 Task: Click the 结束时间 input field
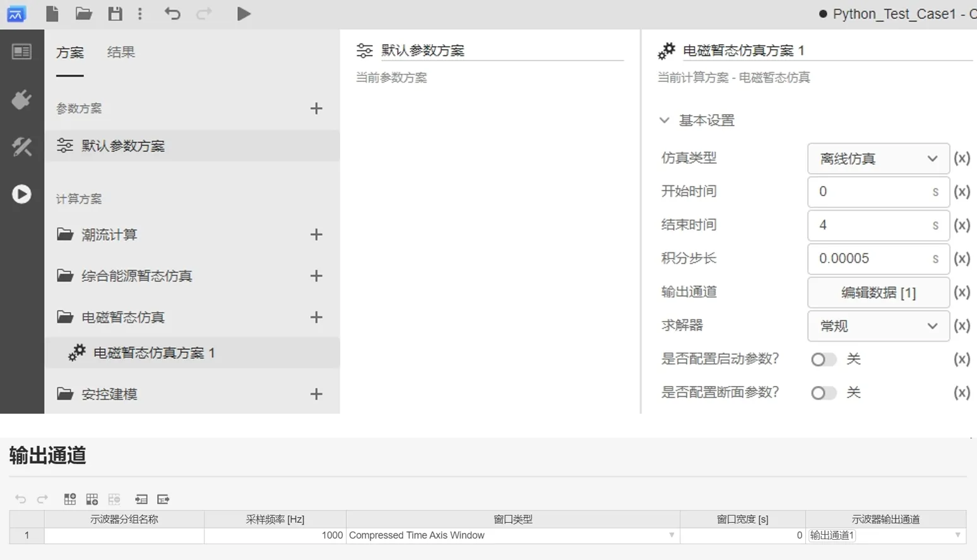pyautogui.click(x=871, y=225)
